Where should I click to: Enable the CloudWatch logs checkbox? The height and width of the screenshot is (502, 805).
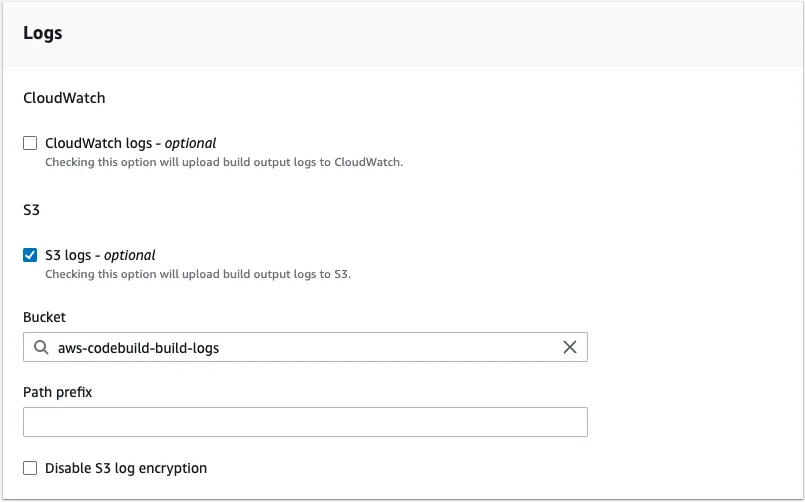coord(30,143)
